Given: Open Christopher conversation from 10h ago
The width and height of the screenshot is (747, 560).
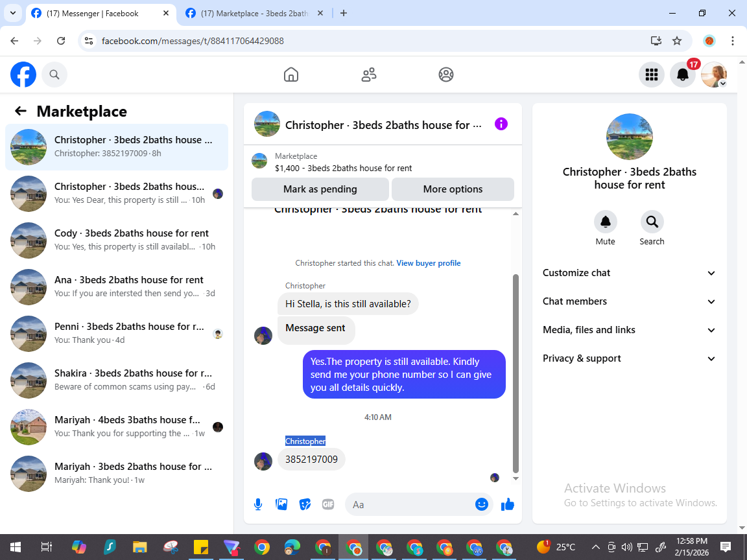Looking at the screenshot, I should tap(117, 193).
